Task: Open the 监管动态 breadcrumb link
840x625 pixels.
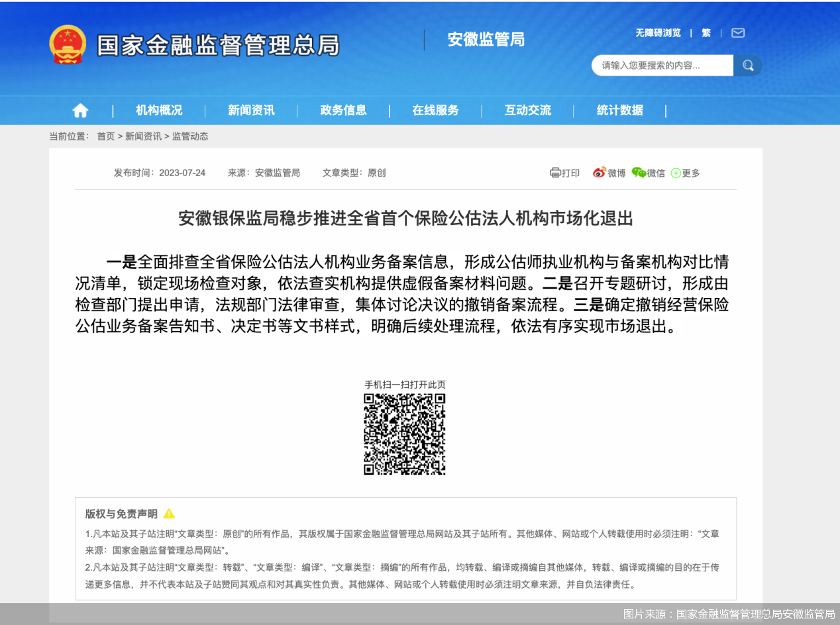Action: click(191, 136)
